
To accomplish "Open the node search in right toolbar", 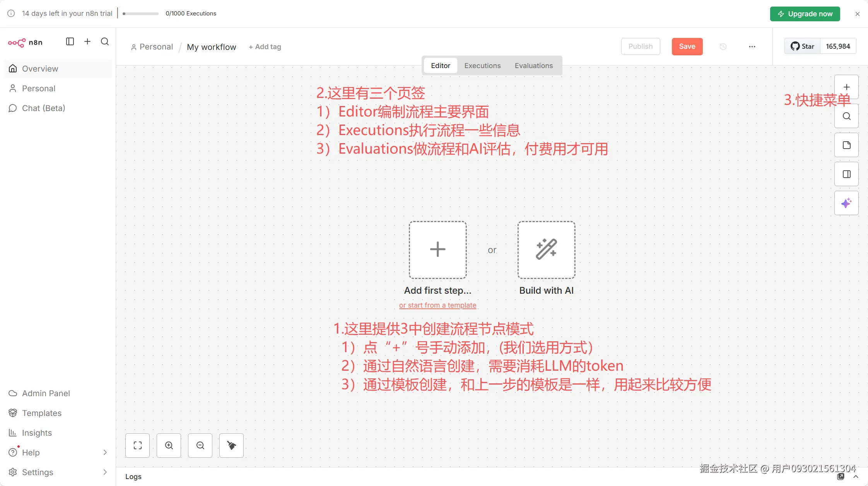I will [846, 116].
